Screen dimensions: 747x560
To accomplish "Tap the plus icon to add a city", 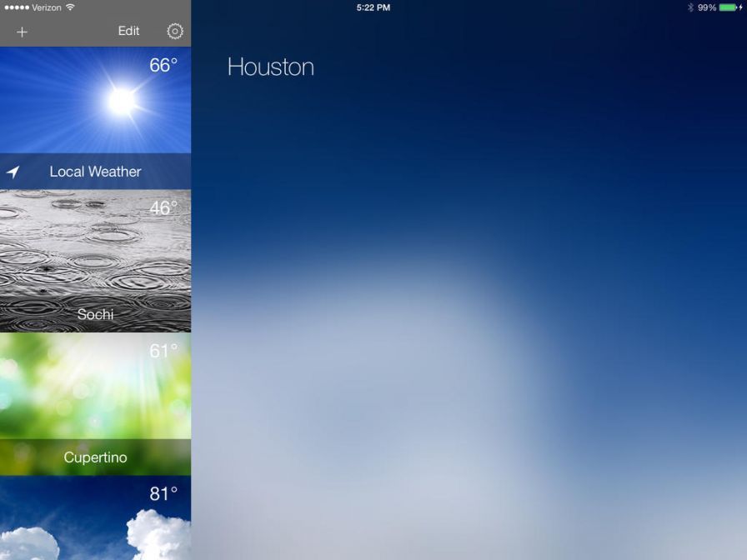I will [x=22, y=32].
